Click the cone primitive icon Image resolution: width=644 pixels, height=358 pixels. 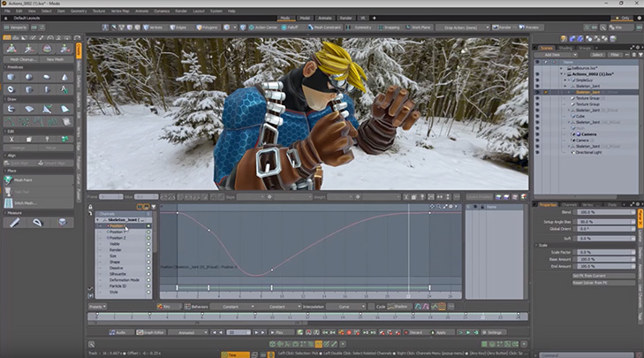point(64,77)
